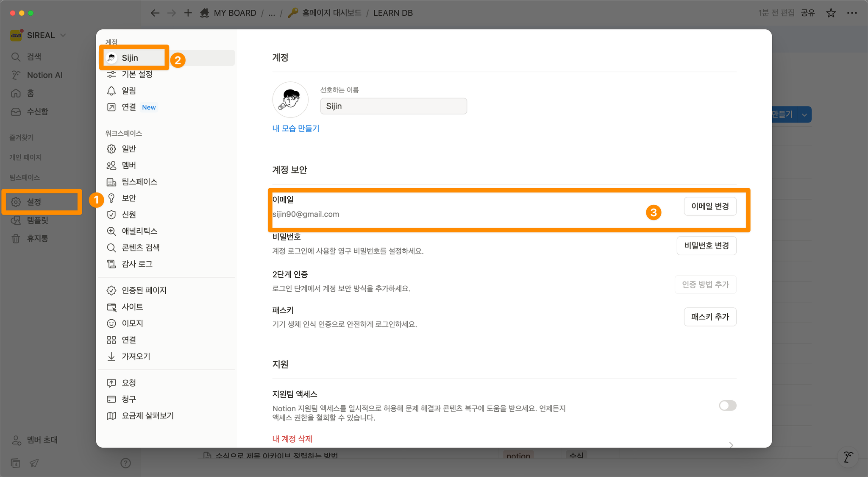The height and width of the screenshot is (477, 868).
Task: Toggle the 지원팀 액세스 switch
Action: click(727, 406)
